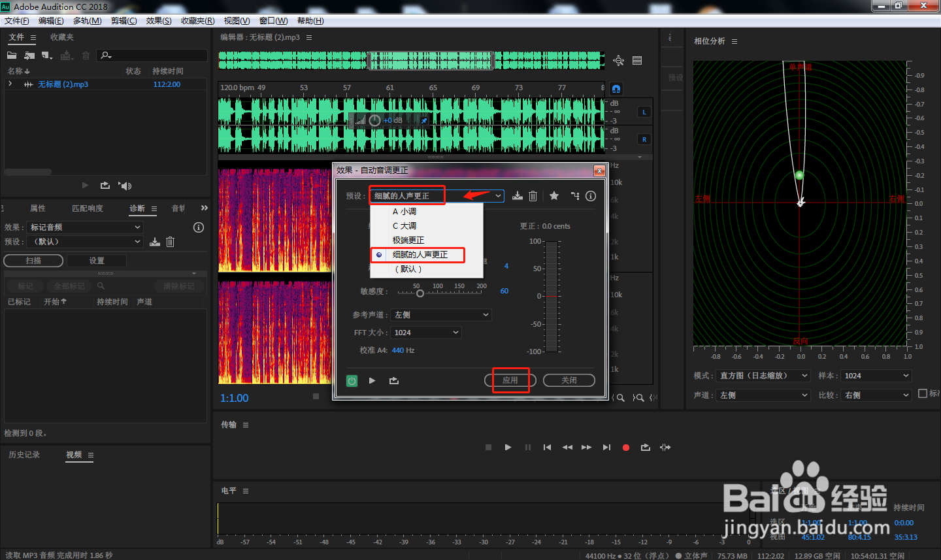Click the preview play icon in the effect dialog
Screen dimensions: 941x560
pyautogui.click(x=372, y=380)
